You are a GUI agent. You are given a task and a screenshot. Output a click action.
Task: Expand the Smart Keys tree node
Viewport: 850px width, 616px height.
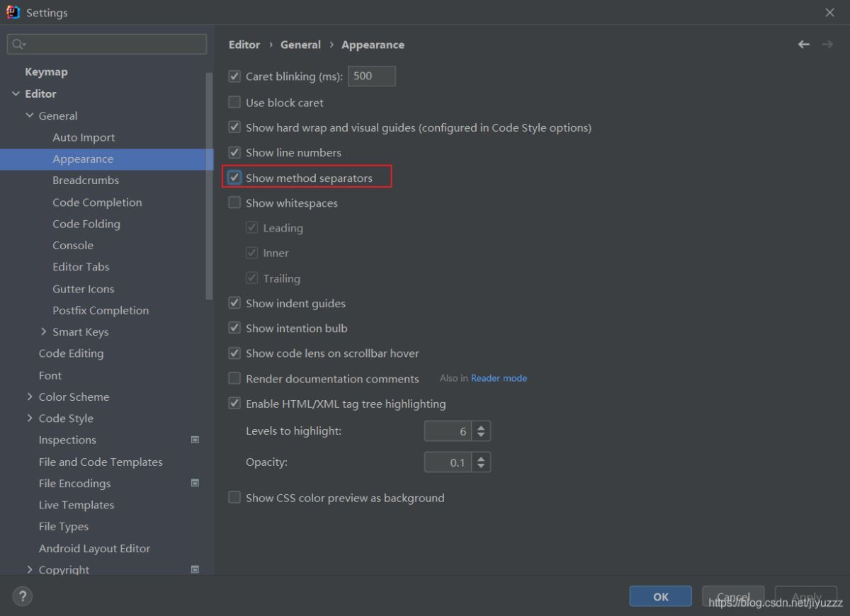(x=44, y=331)
